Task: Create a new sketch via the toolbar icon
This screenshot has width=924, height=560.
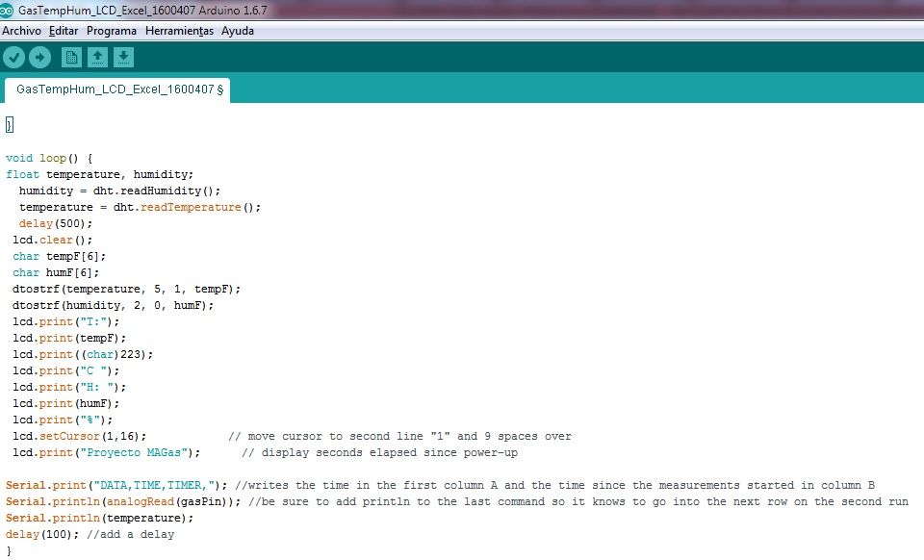Action: [70, 57]
